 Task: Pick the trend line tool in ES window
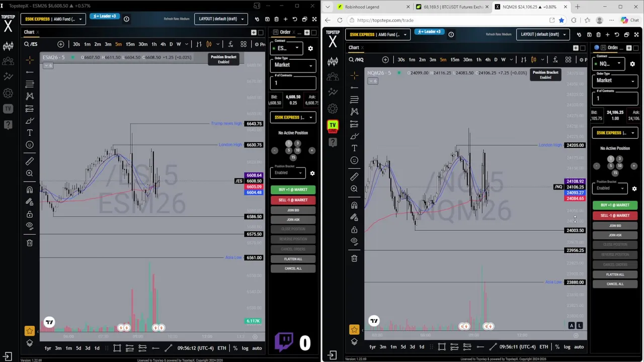tap(30, 72)
